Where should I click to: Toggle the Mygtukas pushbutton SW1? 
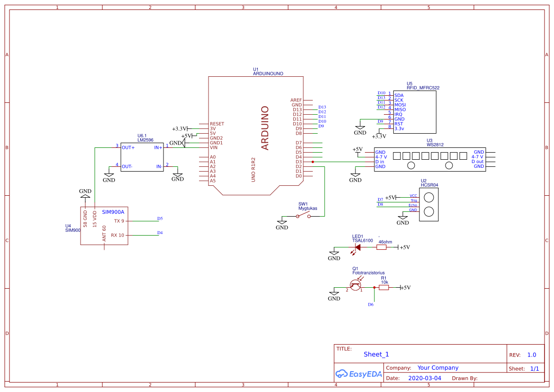pos(303,216)
